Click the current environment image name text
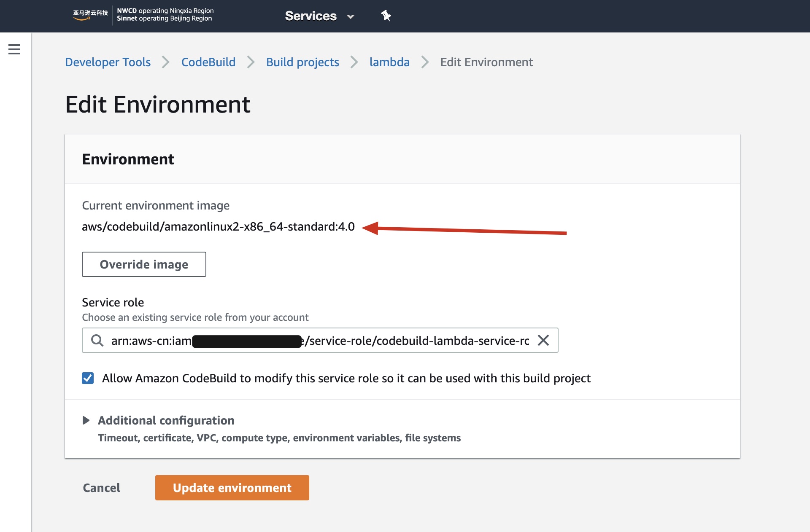This screenshot has width=810, height=532. pyautogui.click(x=218, y=227)
